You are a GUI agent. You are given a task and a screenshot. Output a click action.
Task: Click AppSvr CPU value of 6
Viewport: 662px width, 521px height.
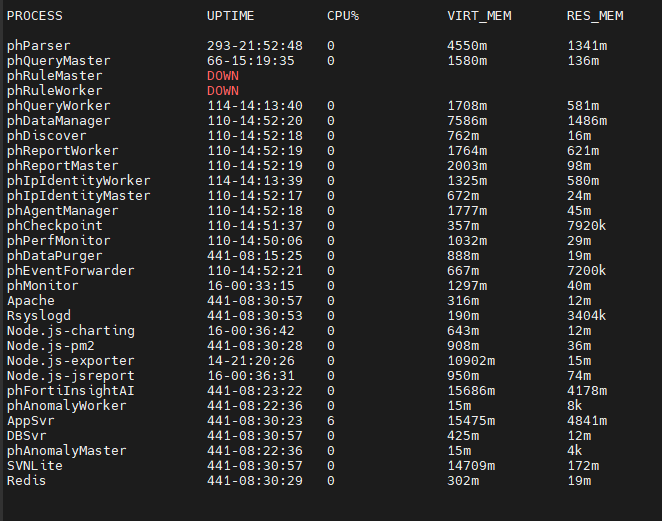point(331,421)
